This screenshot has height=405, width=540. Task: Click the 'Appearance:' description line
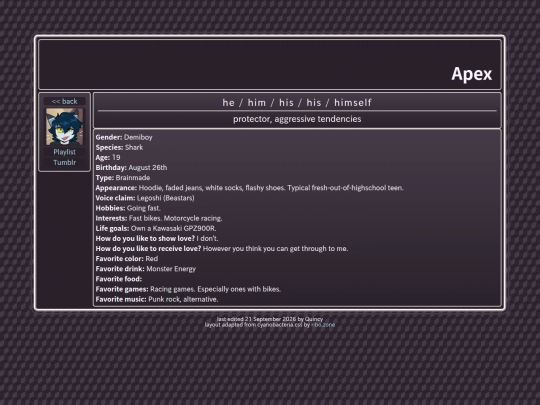click(x=249, y=188)
